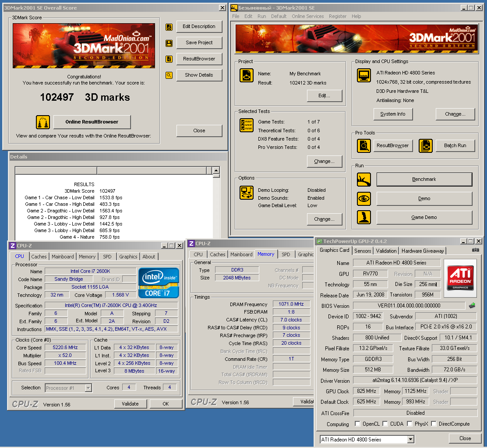Open the Processor #1 selection dropdown

click(x=88, y=388)
